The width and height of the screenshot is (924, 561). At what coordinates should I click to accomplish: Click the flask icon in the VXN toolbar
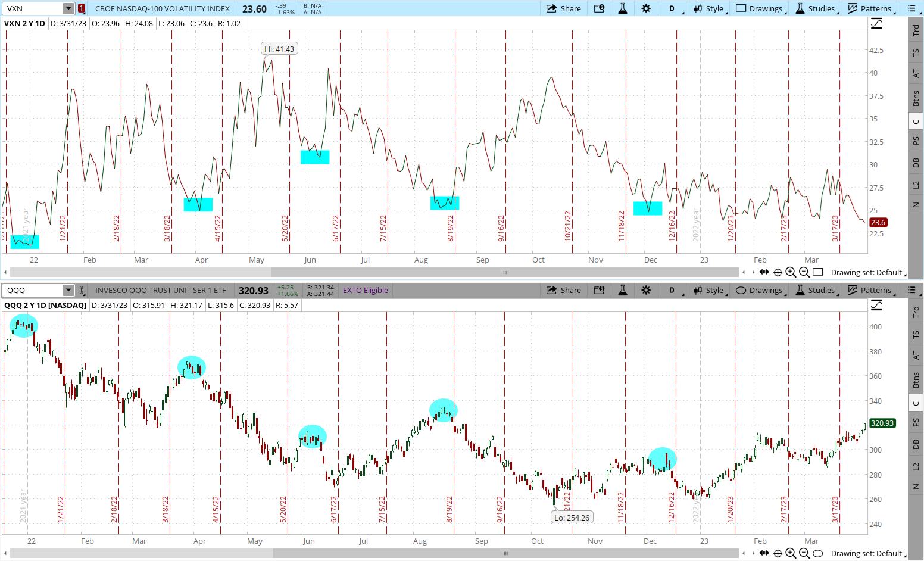[623, 8]
